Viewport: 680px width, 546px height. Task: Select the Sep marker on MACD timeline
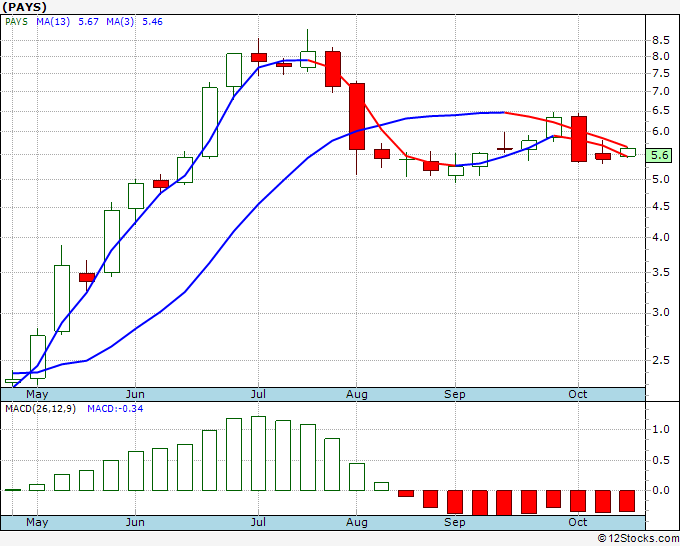click(454, 522)
